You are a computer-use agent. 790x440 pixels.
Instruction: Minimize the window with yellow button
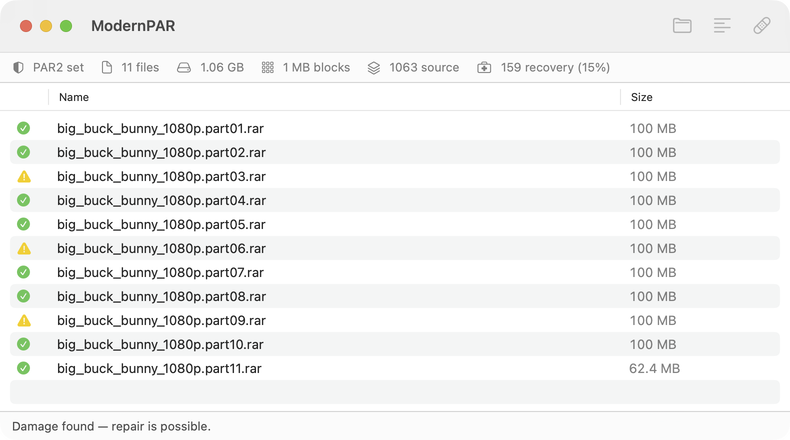coord(46,26)
